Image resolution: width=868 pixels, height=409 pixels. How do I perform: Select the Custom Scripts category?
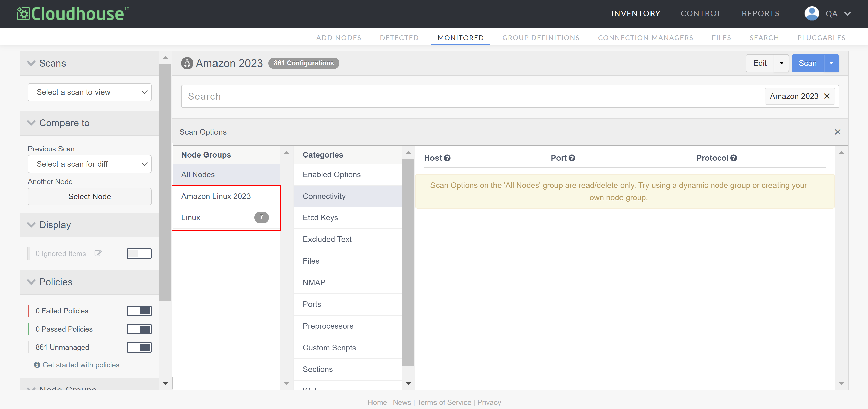[348, 348]
